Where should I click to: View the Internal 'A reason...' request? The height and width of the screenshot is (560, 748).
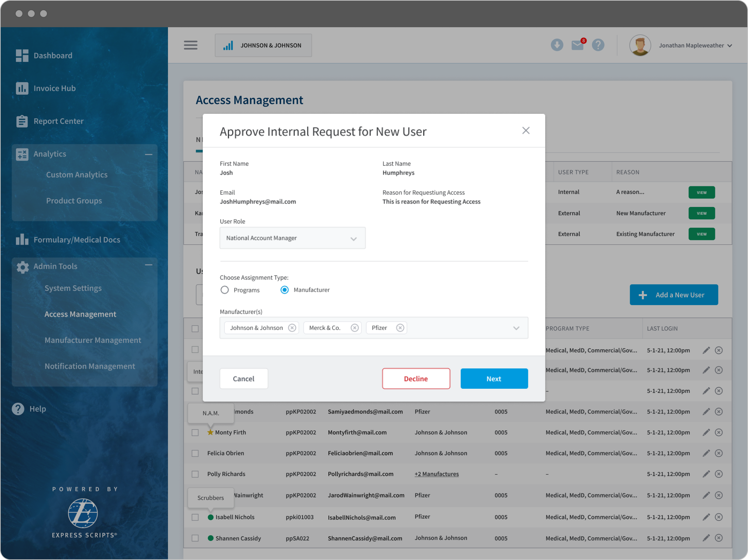tap(701, 192)
